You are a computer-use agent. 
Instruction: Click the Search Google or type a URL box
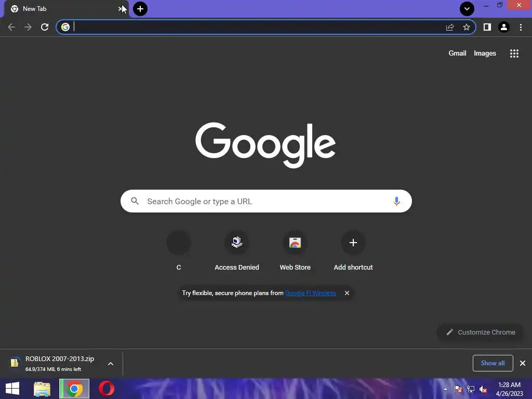coord(266,201)
